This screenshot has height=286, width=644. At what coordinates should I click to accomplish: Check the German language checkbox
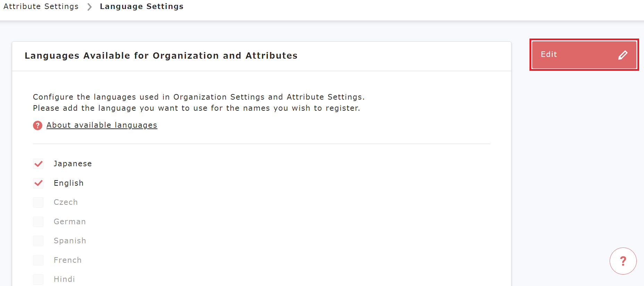pos(38,222)
